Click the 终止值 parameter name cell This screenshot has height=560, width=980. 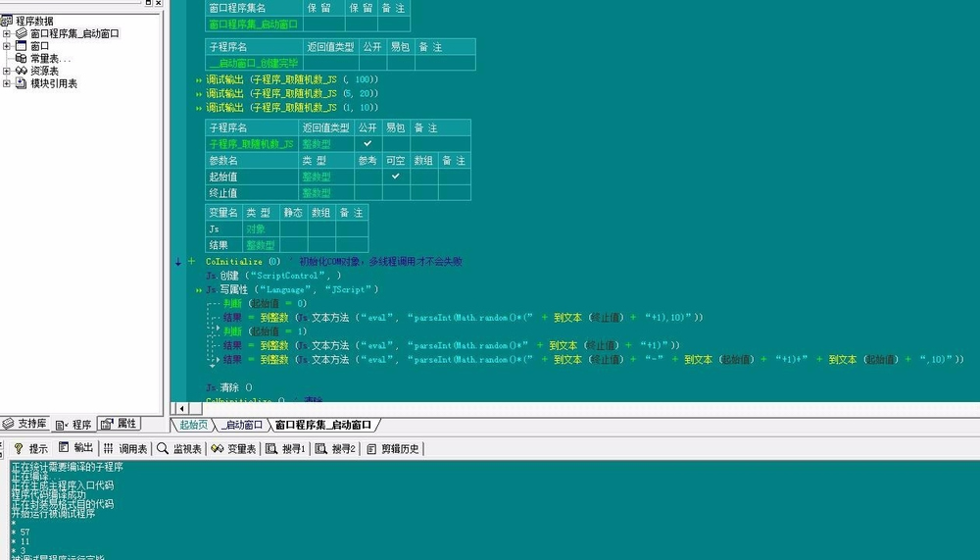coord(252,193)
